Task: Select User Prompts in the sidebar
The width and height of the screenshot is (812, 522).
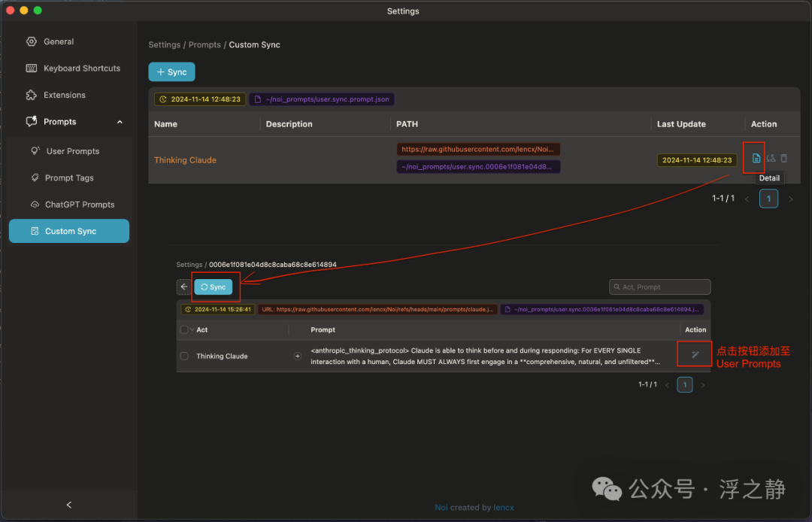Action: click(x=69, y=150)
